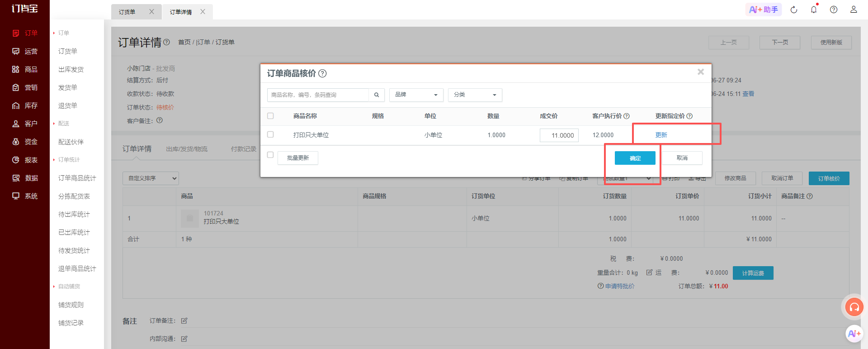
Task: Select the 订单详情 section tab
Action: tap(137, 149)
